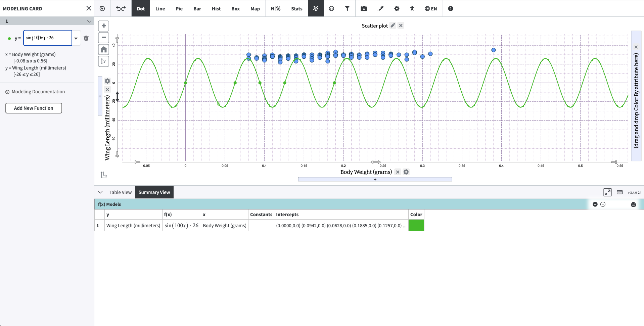Open the filter funnel tool
This screenshot has width=644, height=326.
(x=347, y=8)
